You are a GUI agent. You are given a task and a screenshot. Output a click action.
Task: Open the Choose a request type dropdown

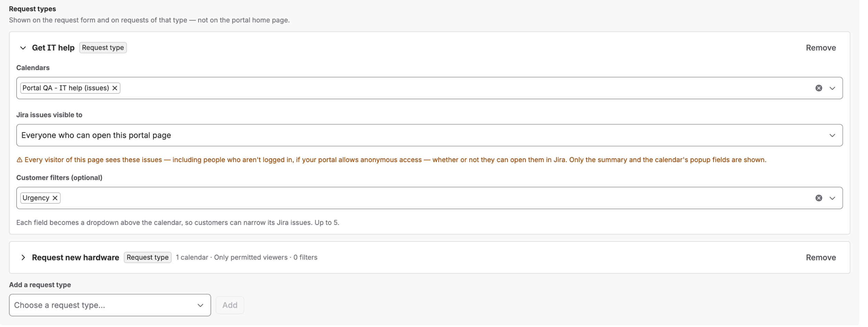point(110,305)
